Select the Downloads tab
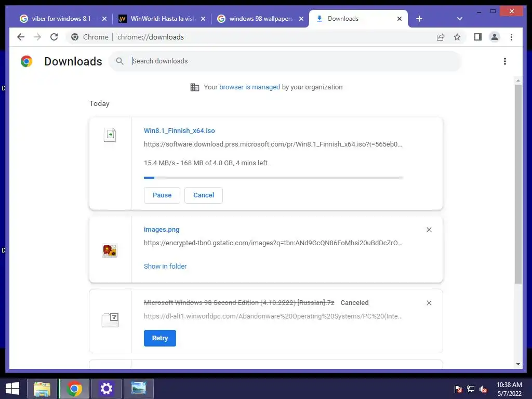This screenshot has width=532, height=399. point(358,19)
